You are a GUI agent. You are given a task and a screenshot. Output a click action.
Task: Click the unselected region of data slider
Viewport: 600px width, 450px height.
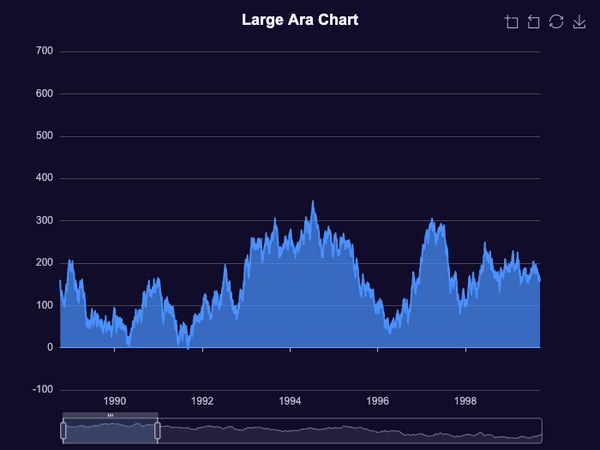pos(350,431)
